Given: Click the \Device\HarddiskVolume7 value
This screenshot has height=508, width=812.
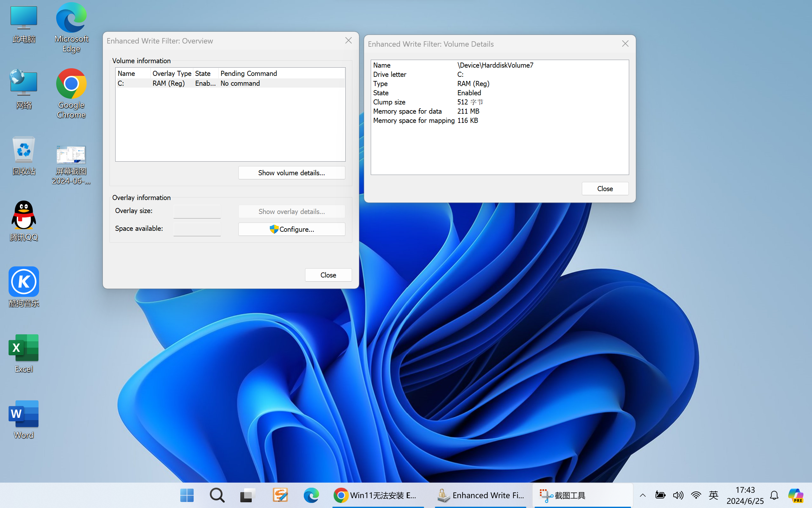Looking at the screenshot, I should pyautogui.click(x=495, y=65).
